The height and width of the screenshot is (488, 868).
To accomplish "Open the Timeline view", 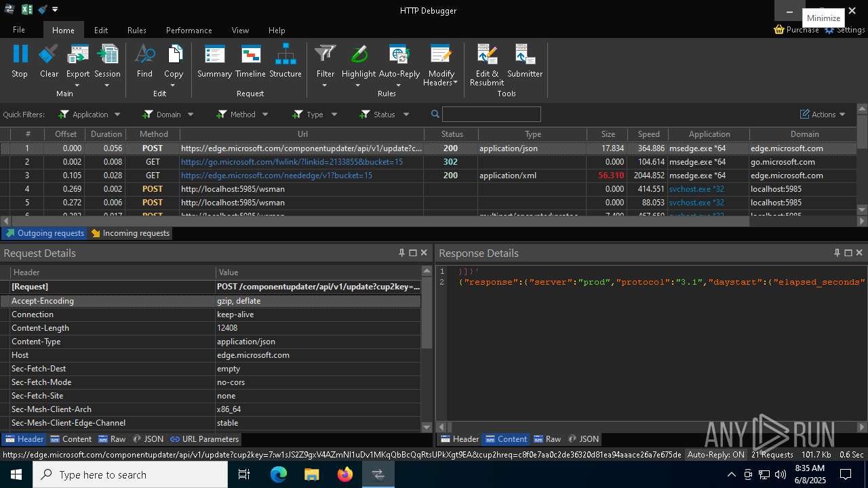I will pyautogui.click(x=250, y=61).
